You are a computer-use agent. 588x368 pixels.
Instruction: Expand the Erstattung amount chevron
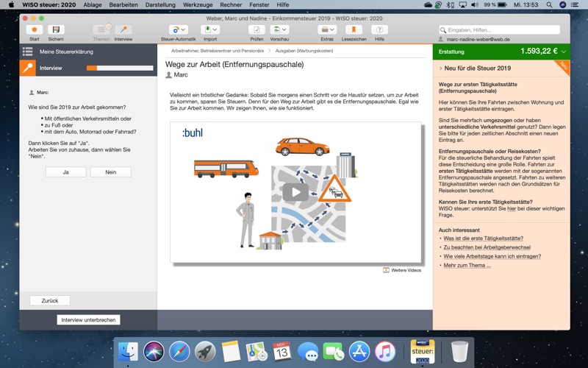point(563,52)
